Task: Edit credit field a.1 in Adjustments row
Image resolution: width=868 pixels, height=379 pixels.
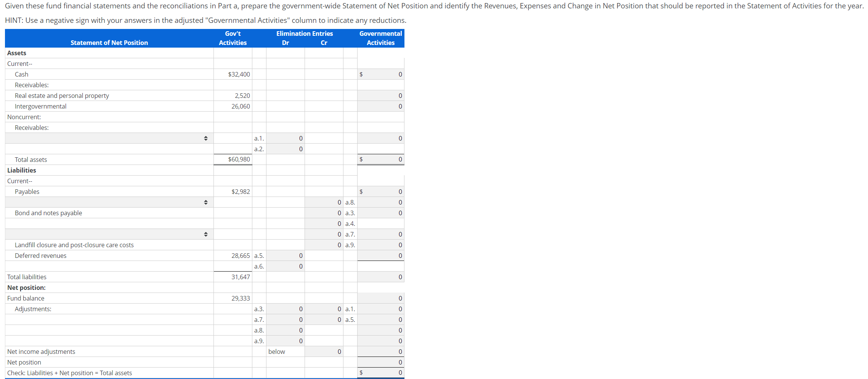Action: 324,309
